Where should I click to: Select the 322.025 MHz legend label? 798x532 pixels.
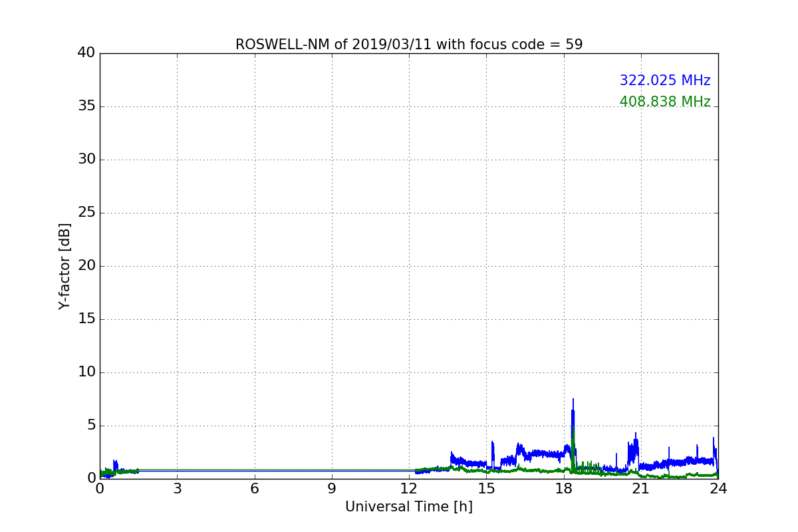[x=665, y=80]
